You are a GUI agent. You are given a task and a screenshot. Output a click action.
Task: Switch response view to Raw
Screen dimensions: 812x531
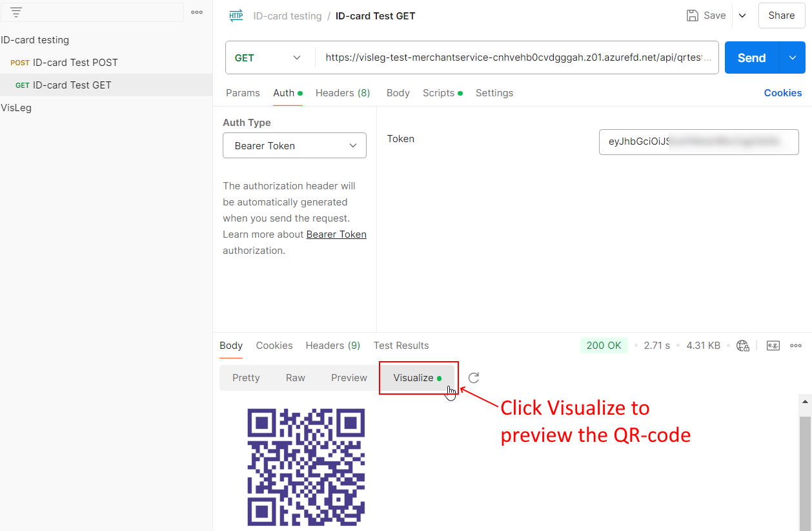click(x=296, y=378)
